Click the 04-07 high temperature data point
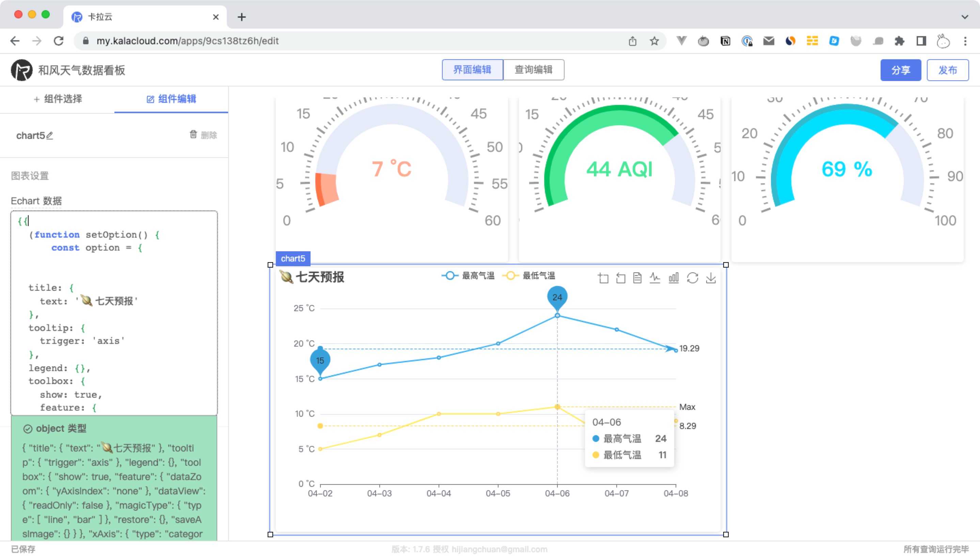 pos(617,329)
